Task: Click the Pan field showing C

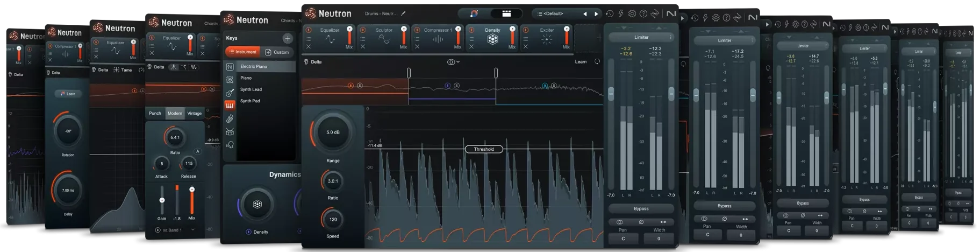Action: [x=623, y=239]
